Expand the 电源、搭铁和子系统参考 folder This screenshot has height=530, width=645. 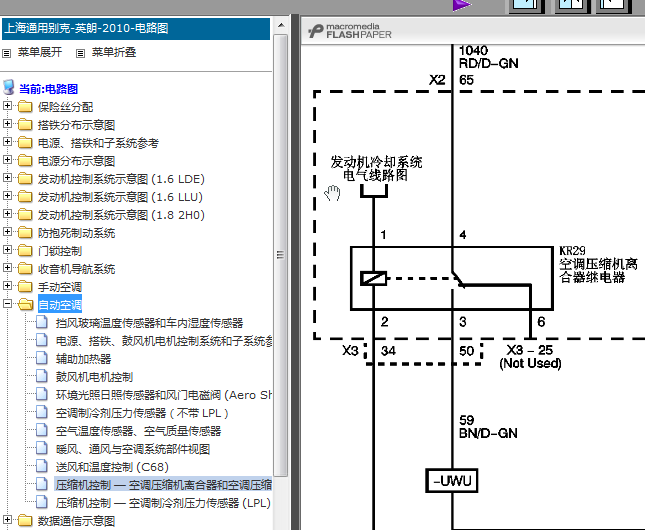click(x=7, y=142)
